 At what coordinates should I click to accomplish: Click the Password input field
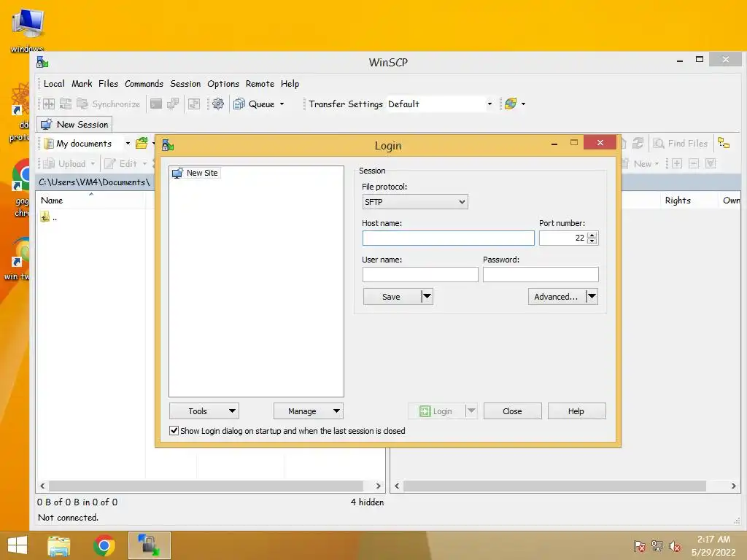click(x=541, y=274)
